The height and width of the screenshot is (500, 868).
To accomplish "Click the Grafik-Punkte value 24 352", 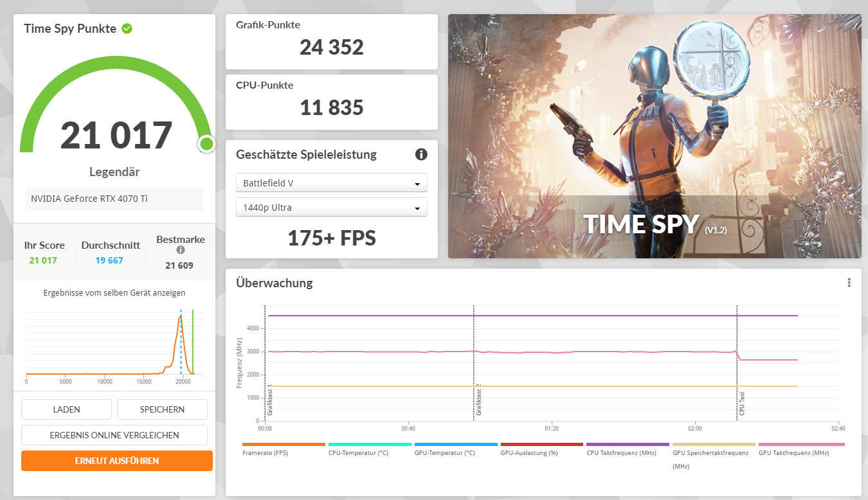I will (332, 47).
